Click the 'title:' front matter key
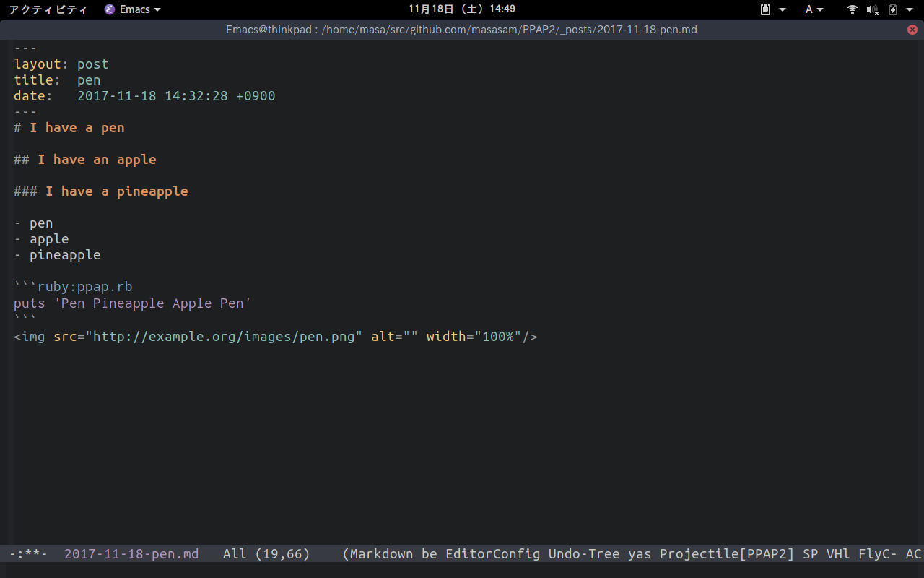 click(x=38, y=80)
